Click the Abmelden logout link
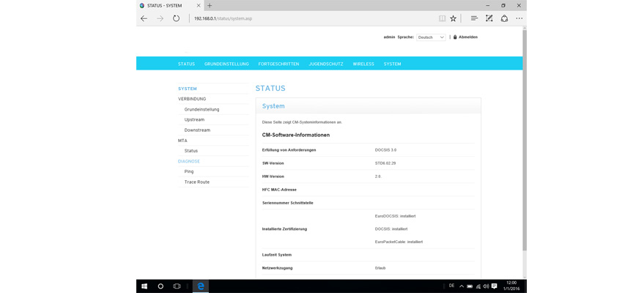Image resolution: width=644 pixels, height=293 pixels. point(467,37)
